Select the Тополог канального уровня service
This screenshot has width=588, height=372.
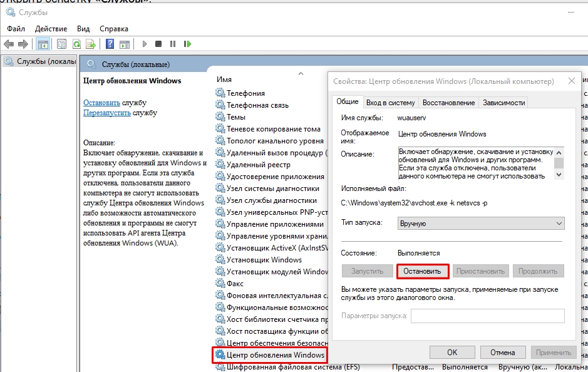[275, 141]
